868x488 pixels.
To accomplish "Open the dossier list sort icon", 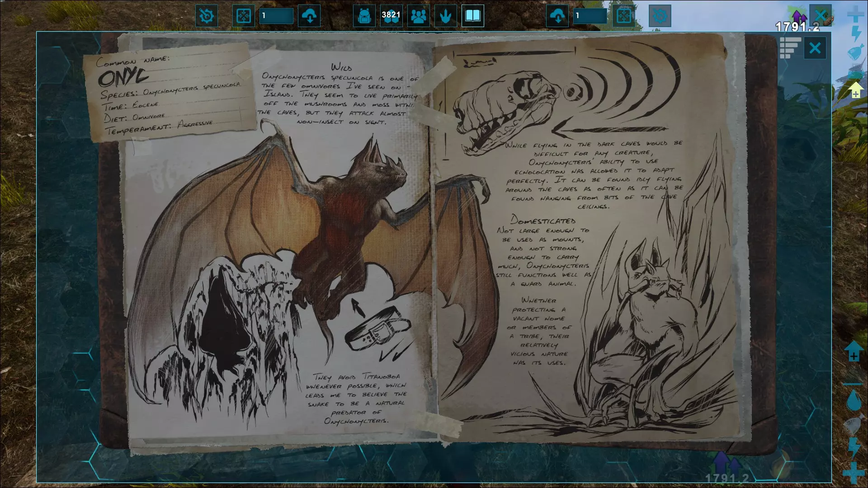I will pos(790,48).
